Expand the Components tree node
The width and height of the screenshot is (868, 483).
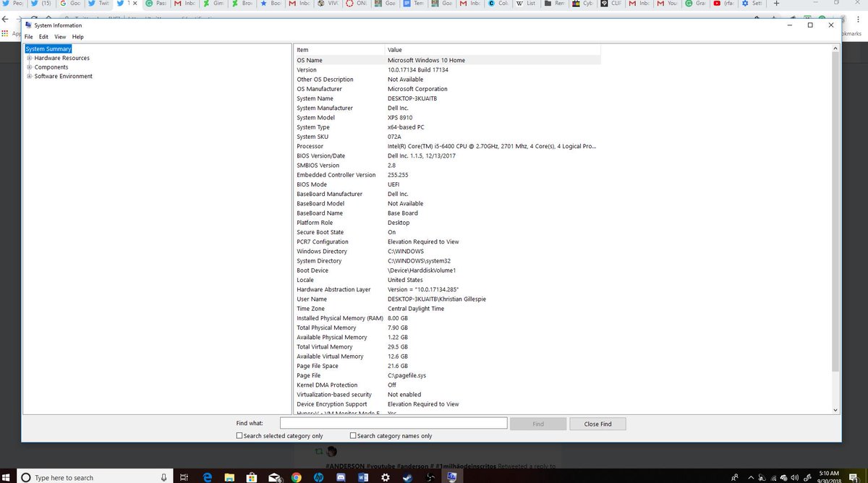tap(30, 67)
